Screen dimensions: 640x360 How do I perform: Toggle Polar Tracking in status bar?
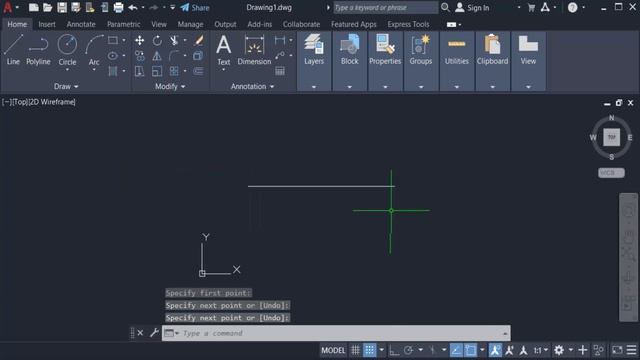[409, 350]
